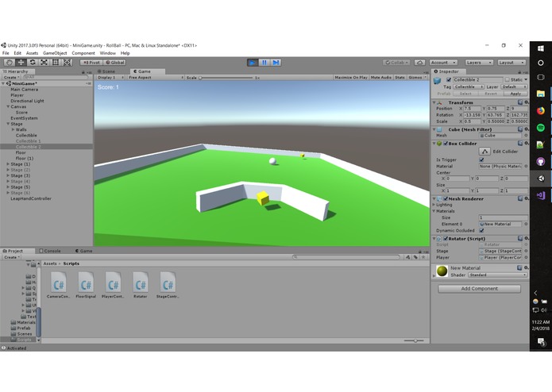Collapse the Canvas item in Hierarchy

coord(8,106)
